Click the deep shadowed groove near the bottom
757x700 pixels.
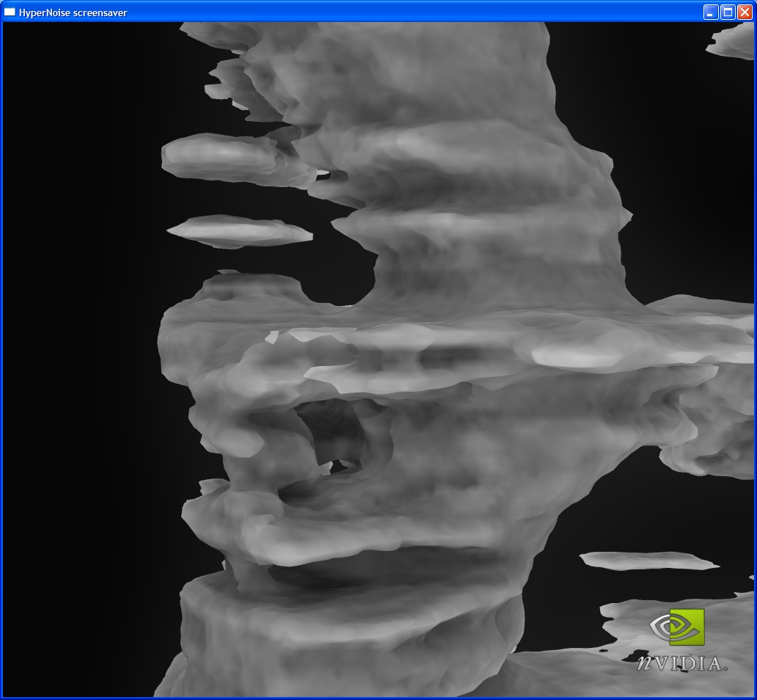pyautogui.click(x=367, y=570)
